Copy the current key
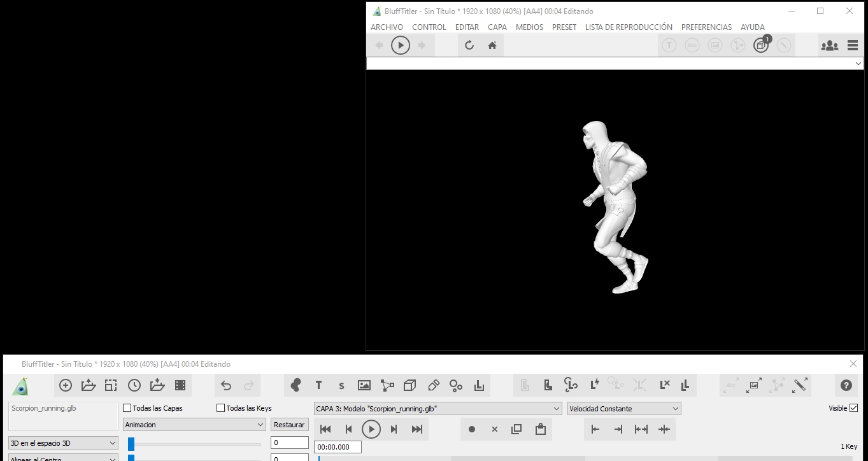Viewport: 868px width, 461px height. (x=517, y=429)
